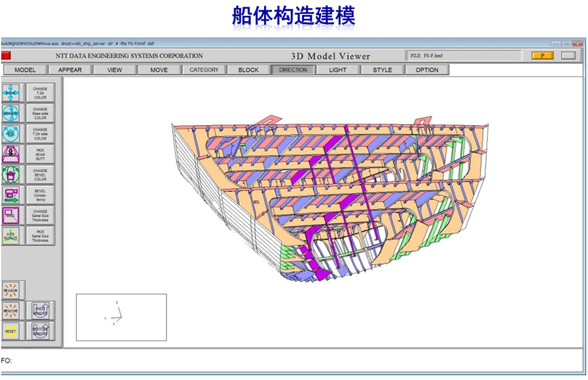The height and width of the screenshot is (380, 588).
Task: Click the PICK SEAM BUTT button
Action: (x=40, y=154)
